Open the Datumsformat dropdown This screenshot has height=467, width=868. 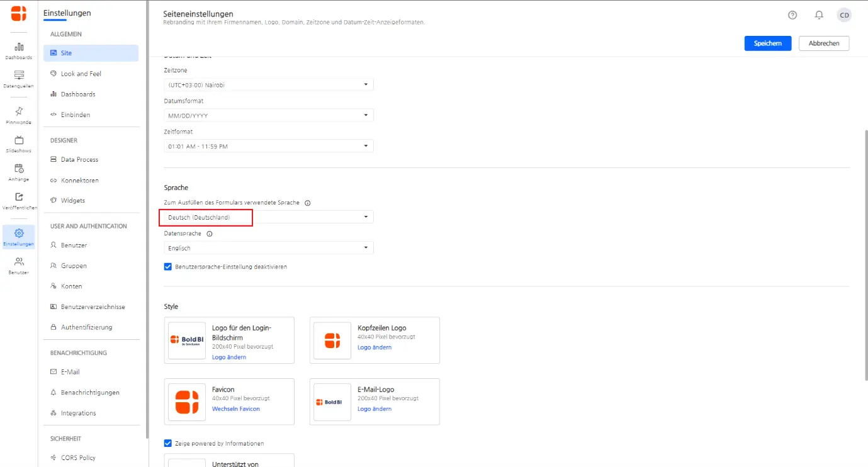pos(268,115)
